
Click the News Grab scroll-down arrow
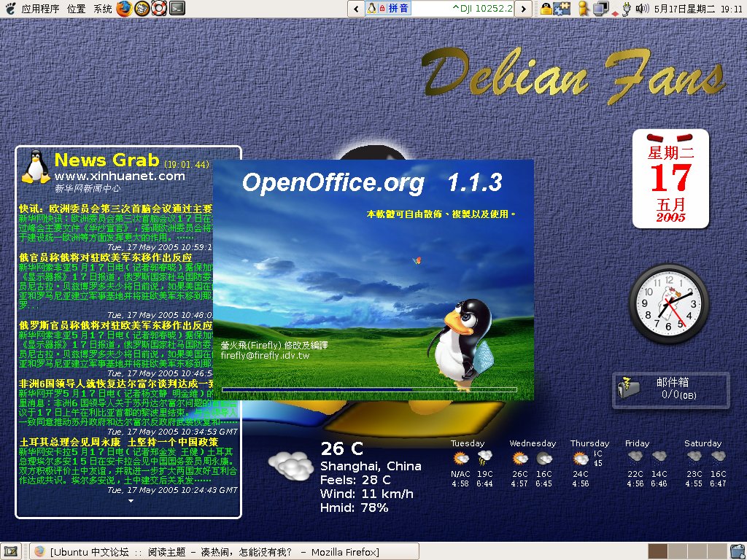tap(131, 501)
